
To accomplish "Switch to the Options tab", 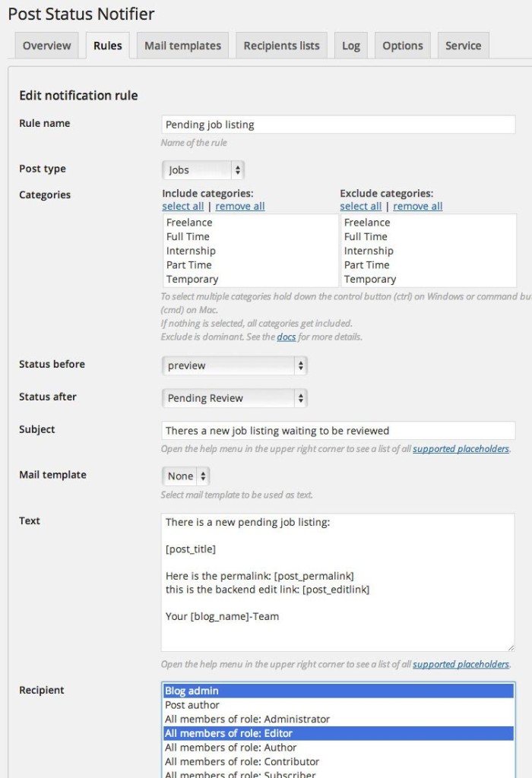I will [402, 46].
